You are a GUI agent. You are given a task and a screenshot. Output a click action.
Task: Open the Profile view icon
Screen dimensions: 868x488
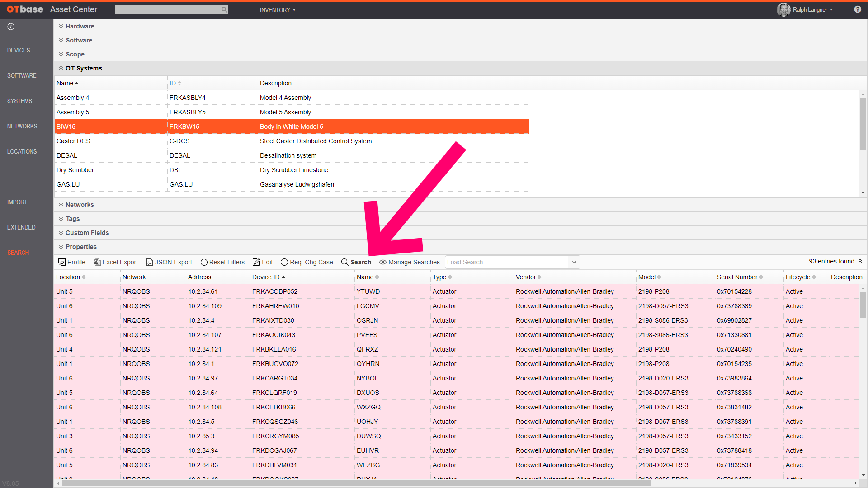coord(71,262)
